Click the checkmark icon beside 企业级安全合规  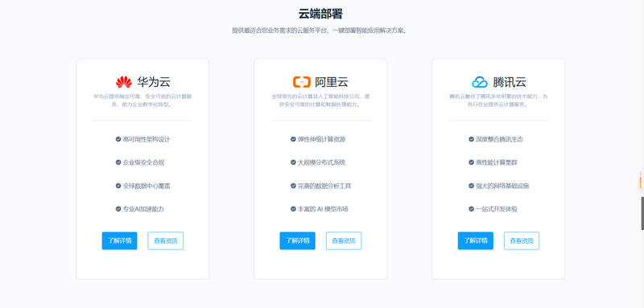(x=118, y=162)
